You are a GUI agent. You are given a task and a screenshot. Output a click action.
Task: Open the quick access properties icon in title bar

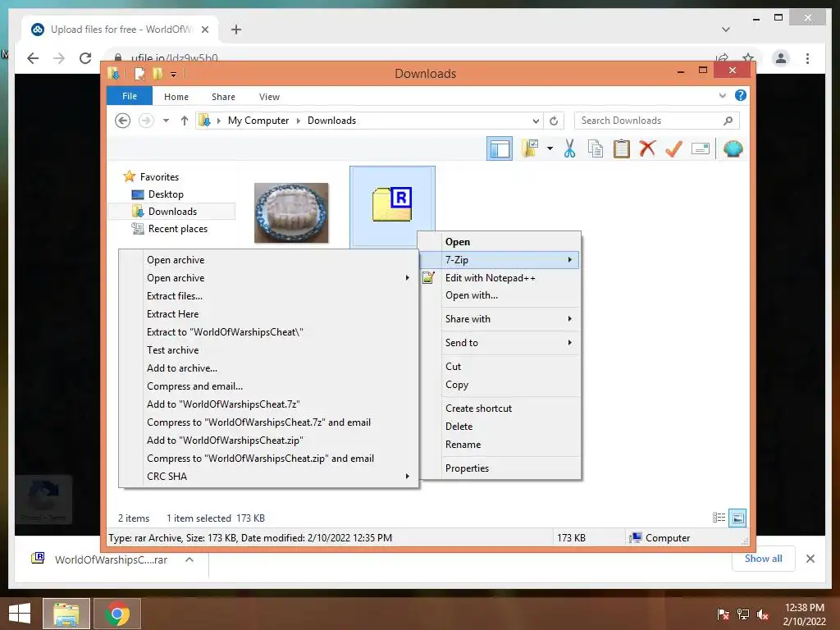(139, 73)
